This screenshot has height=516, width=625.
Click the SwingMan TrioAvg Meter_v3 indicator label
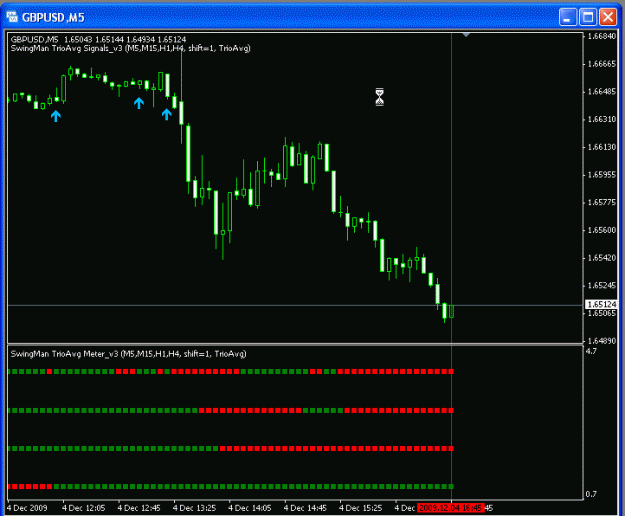pos(128,354)
